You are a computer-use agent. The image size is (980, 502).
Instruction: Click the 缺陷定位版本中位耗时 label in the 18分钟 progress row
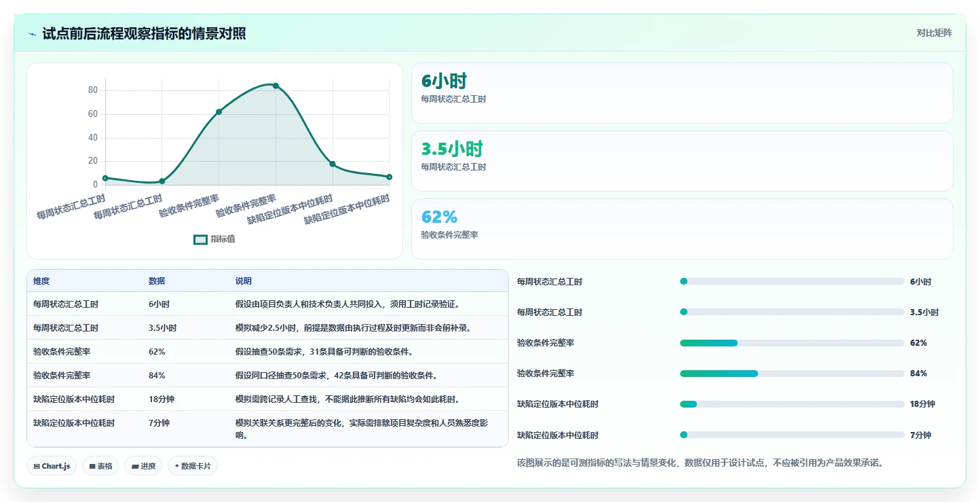click(x=558, y=404)
